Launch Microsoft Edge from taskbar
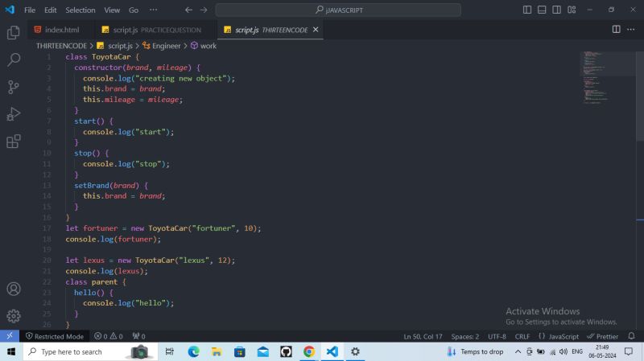 (193, 351)
